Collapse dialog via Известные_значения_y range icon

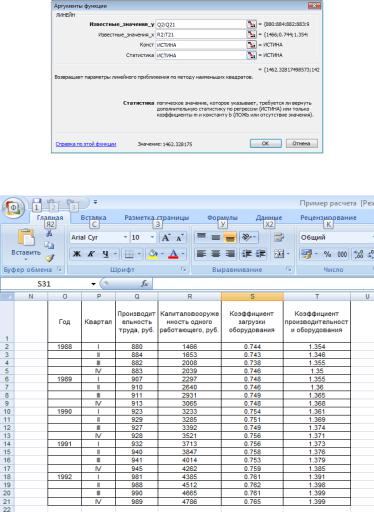[251, 24]
